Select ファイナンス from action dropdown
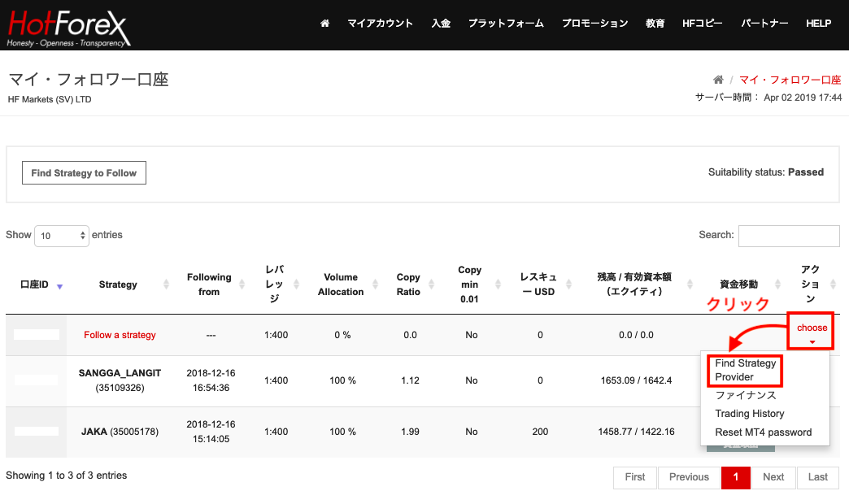 point(746,395)
